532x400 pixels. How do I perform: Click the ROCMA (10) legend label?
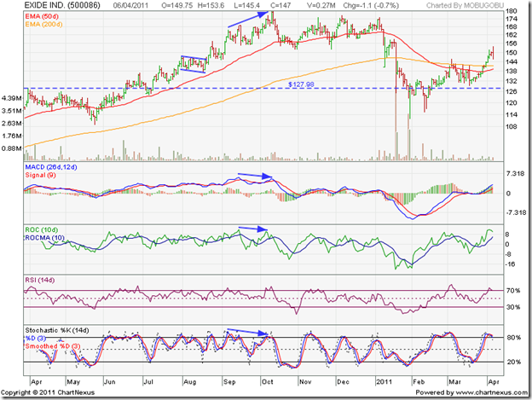(x=45, y=237)
